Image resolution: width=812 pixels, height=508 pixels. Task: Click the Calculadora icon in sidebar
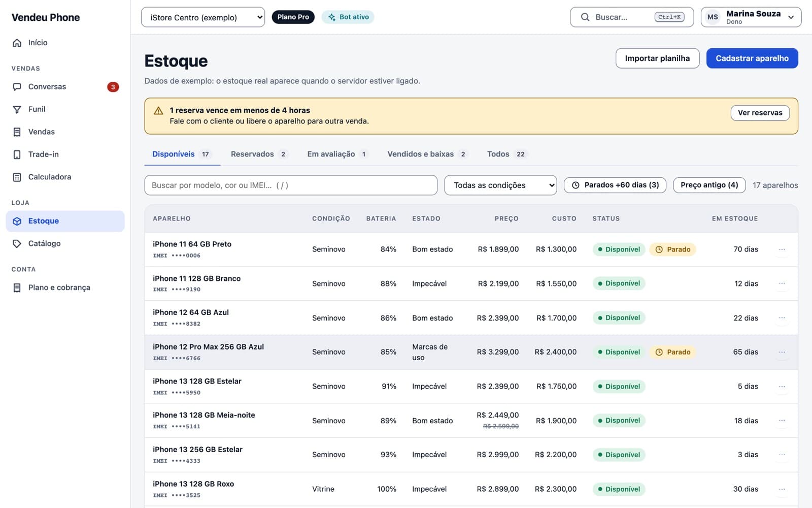[x=17, y=177]
